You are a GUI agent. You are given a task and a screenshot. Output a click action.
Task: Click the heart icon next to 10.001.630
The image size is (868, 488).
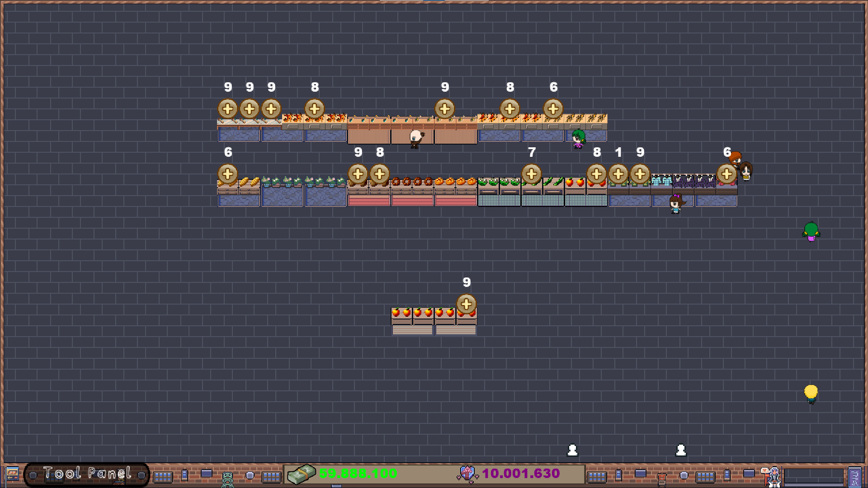tap(468, 474)
